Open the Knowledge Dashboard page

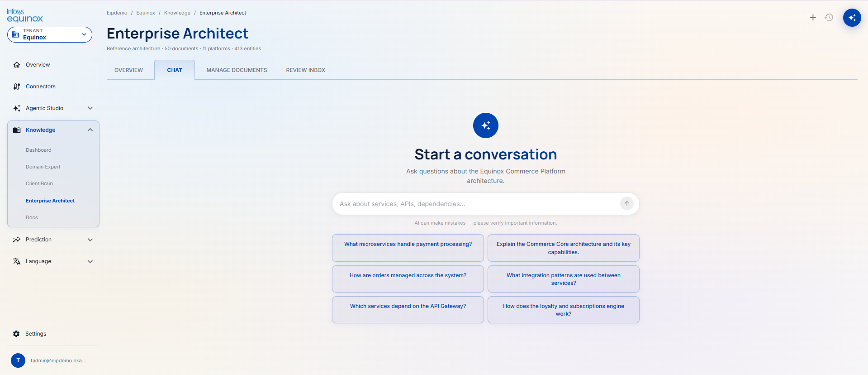click(x=38, y=150)
